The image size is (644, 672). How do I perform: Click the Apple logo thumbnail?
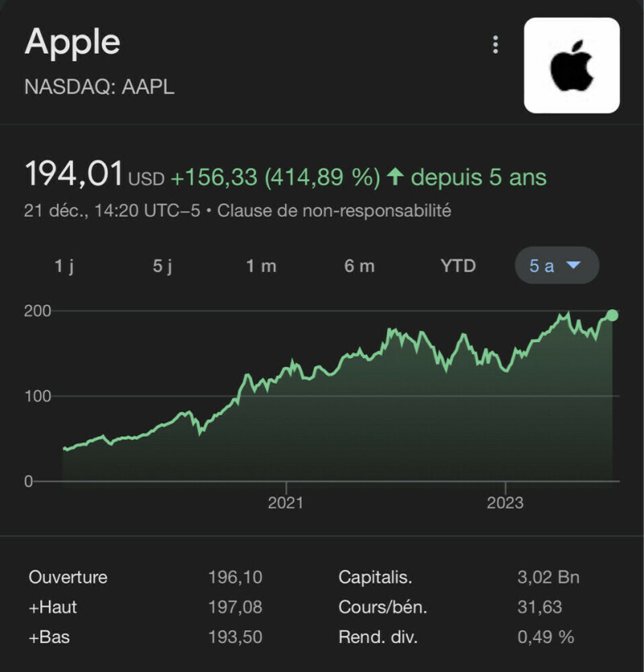[x=572, y=65]
